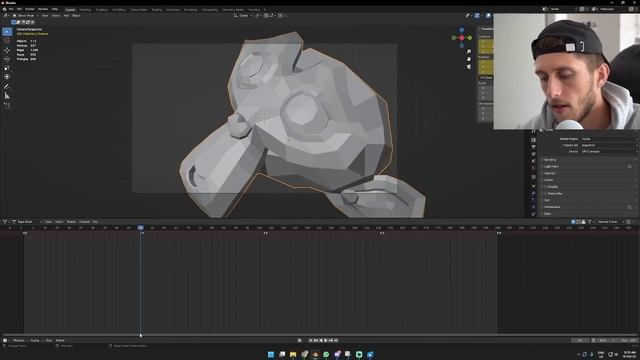This screenshot has width=640, height=360.
Task: Jump to the timeline end frame
Action: (336, 340)
